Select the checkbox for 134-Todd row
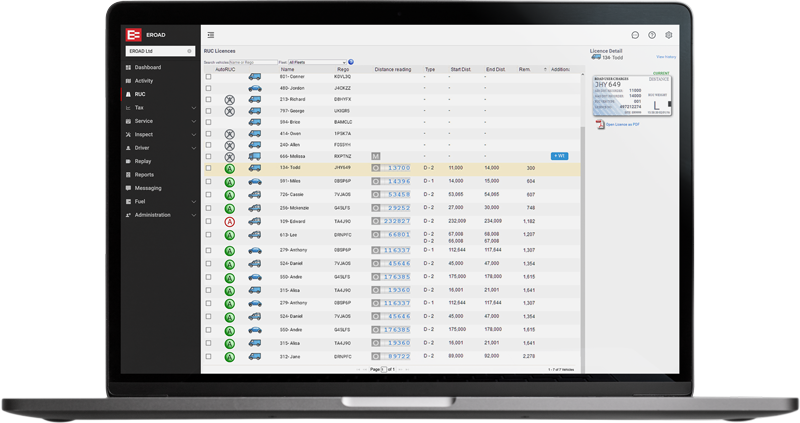This screenshot has width=800, height=423. pos(208,169)
